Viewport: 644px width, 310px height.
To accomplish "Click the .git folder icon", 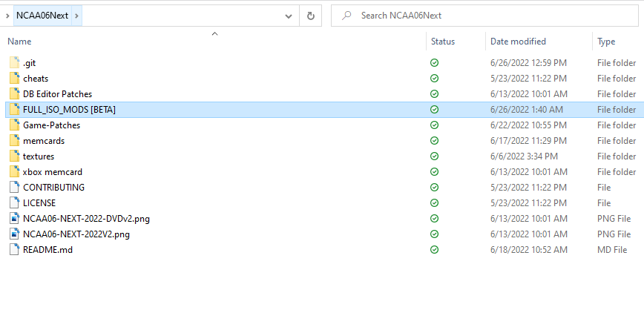I will pyautogui.click(x=14, y=63).
